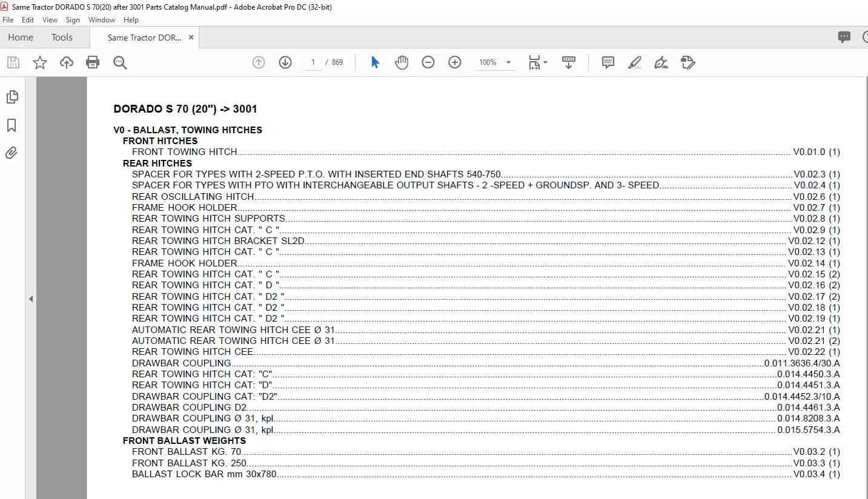Zoom out with the minus icon

point(428,62)
